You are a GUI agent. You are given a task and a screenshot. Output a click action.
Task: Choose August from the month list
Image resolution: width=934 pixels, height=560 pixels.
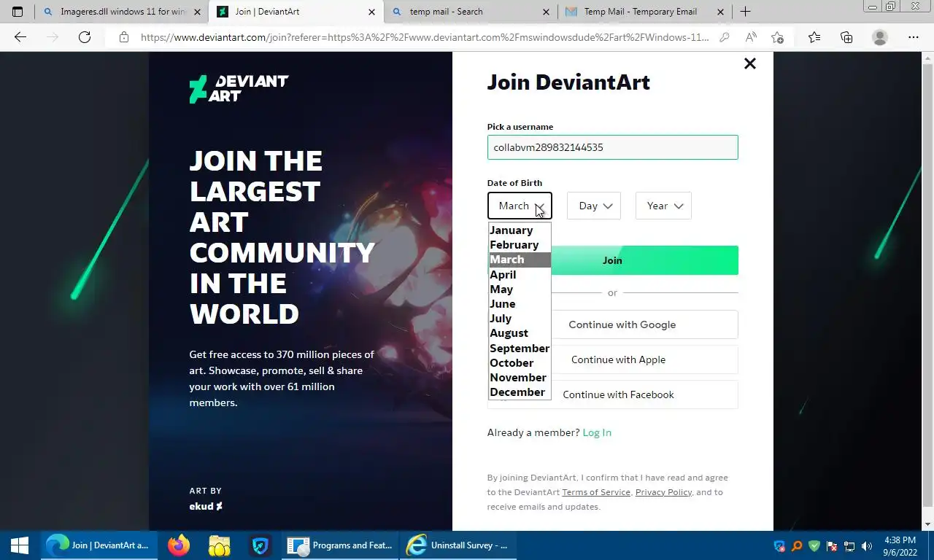pos(520,333)
